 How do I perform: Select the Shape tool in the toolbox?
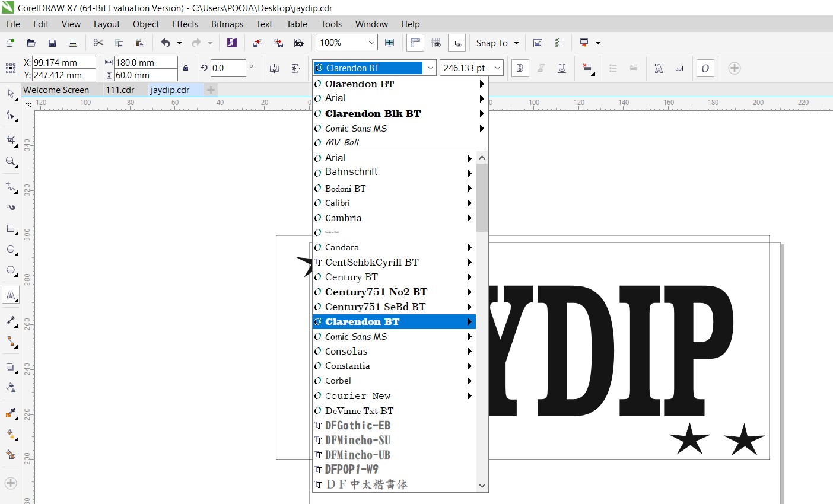(11, 115)
